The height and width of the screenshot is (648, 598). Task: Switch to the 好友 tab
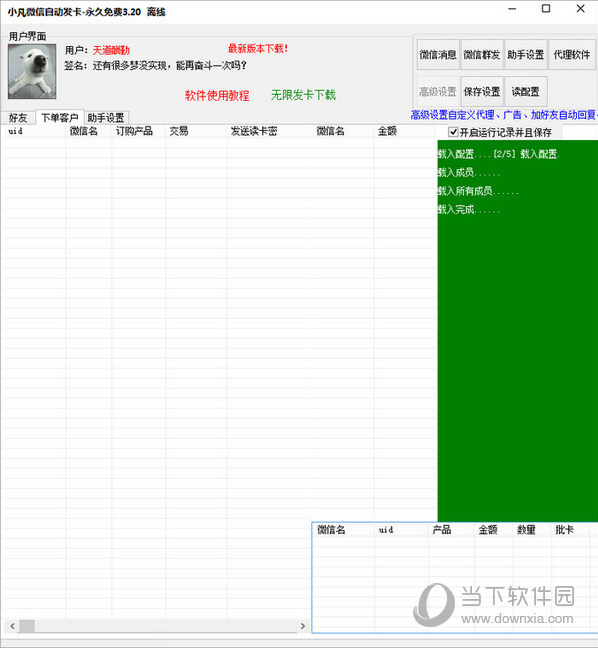(18, 118)
